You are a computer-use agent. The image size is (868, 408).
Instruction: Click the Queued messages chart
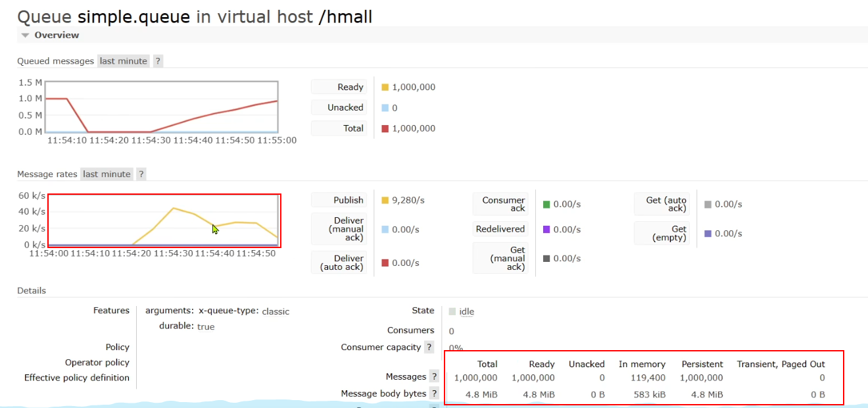coord(162,107)
